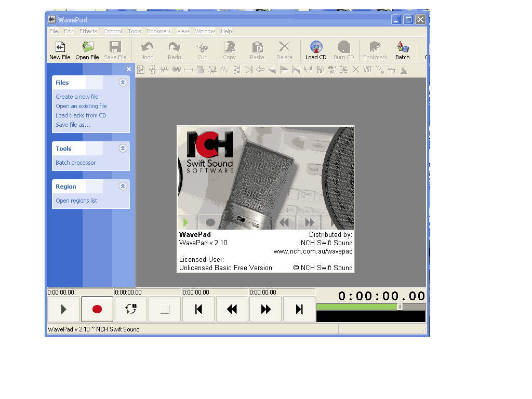Viewport: 532px width, 399px height.
Task: Click the fade-out falling wedge icon
Action: [x=284, y=70]
